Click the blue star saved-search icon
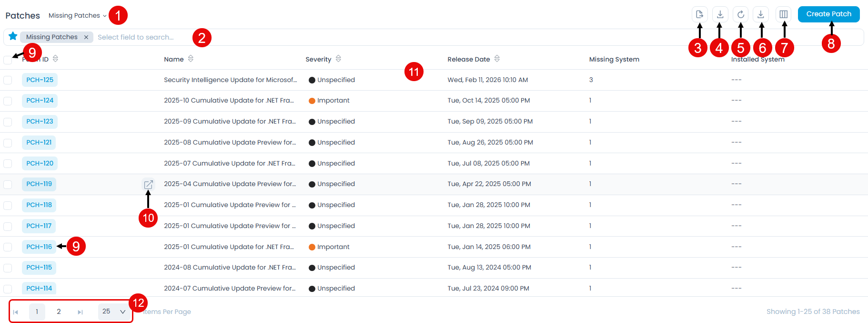The height and width of the screenshot is (323, 868). pos(13,36)
